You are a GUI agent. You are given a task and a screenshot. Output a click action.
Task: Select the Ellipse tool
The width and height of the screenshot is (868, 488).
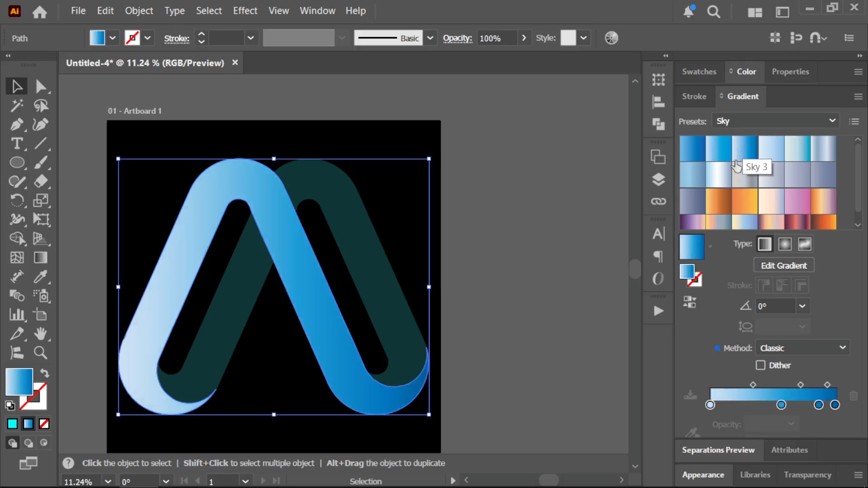pyautogui.click(x=17, y=163)
